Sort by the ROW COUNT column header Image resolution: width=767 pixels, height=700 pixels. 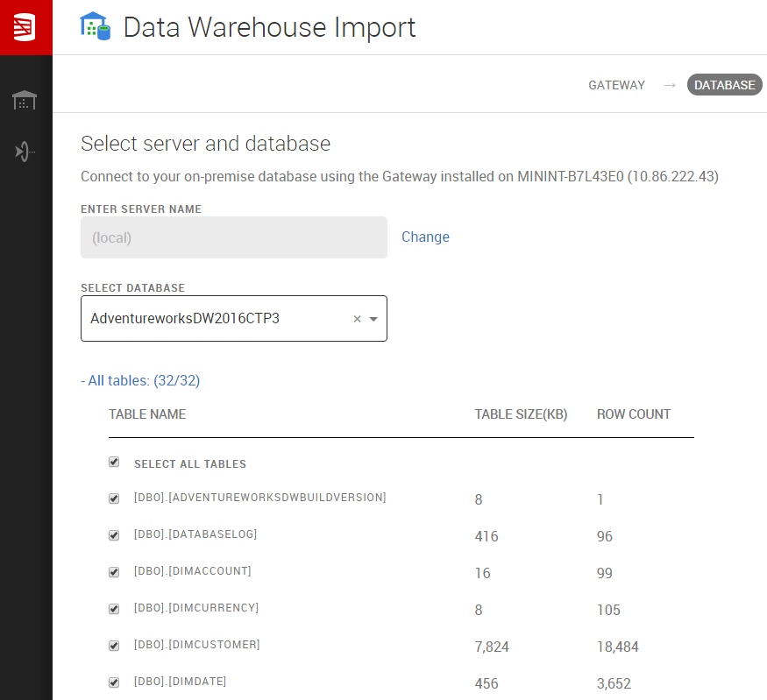[633, 414]
